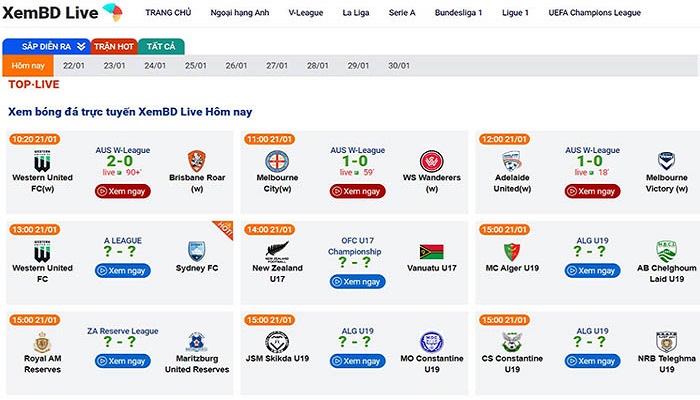700x400 pixels.
Task: Select the 29/01 date tab
Action: [358, 66]
